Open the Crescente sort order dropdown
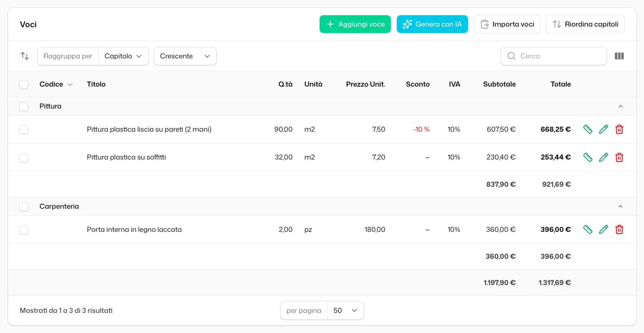Screen dimensions: 644x333 [185, 56]
